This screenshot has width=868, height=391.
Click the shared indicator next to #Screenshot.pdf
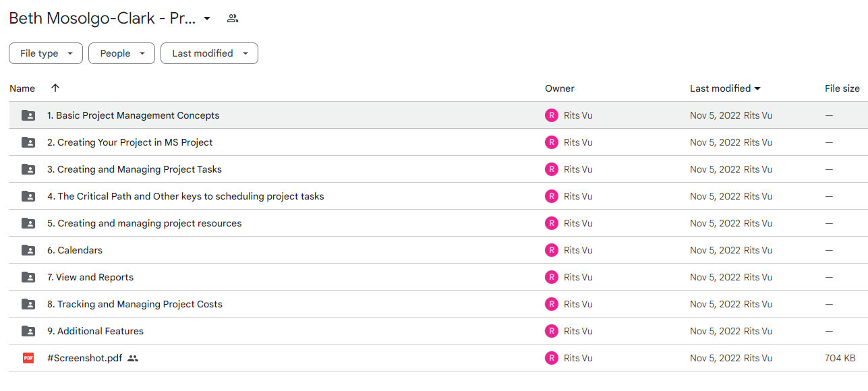[x=133, y=358]
